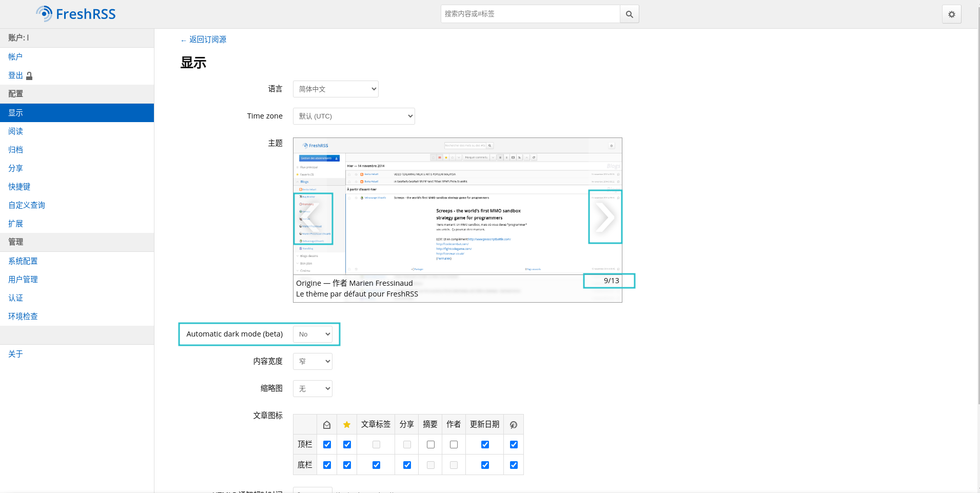Enable 作者 checkbox in 顶栏 row
The height and width of the screenshot is (493, 980).
point(454,445)
